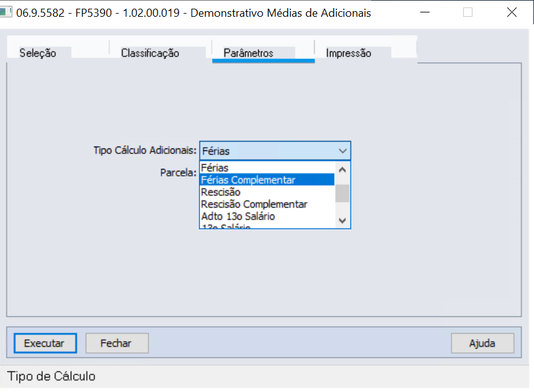Screen dimensions: 534x392
Task: Click the Executar button
Action: [45, 343]
